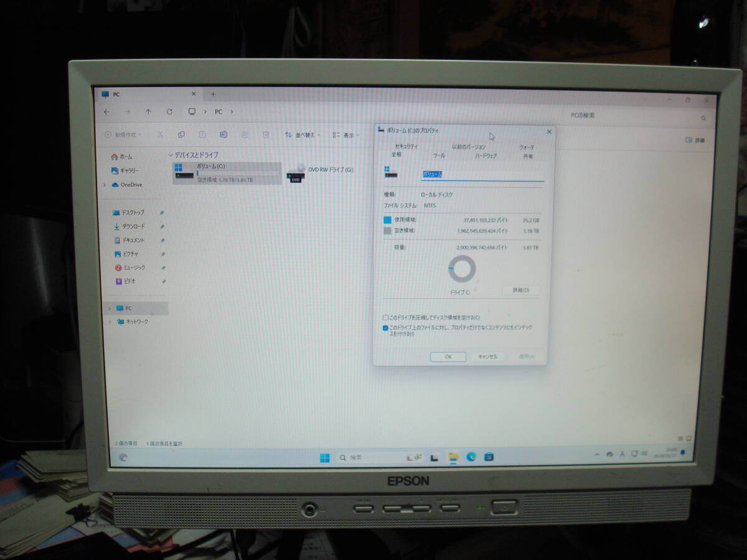Click the 詳細(D) button in properties
747x560 pixels.
pos(520,291)
